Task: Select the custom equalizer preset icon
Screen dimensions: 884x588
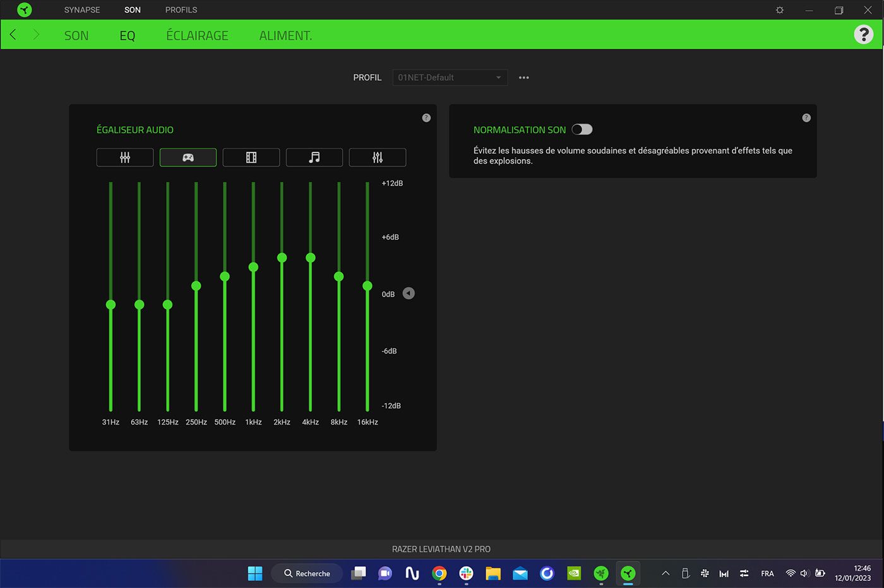Action: click(378, 157)
